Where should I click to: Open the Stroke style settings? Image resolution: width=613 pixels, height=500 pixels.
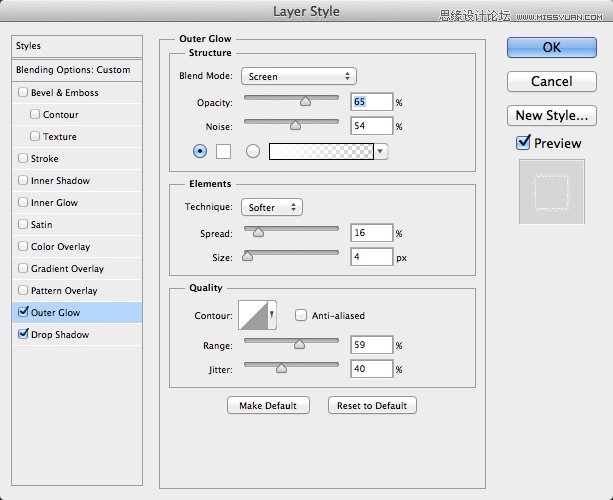45,159
